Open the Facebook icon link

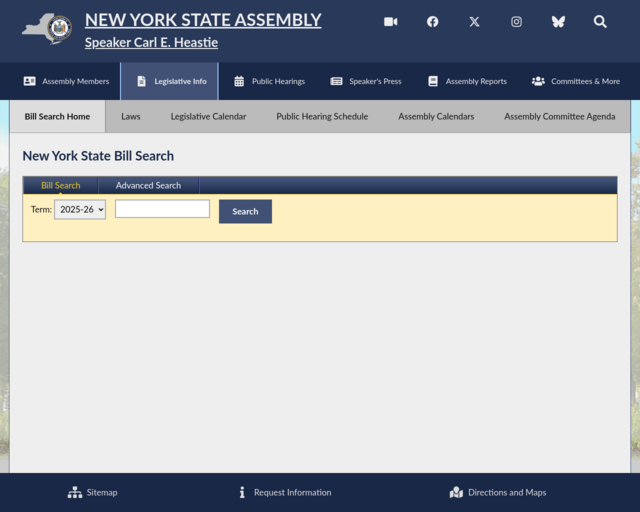(433, 22)
